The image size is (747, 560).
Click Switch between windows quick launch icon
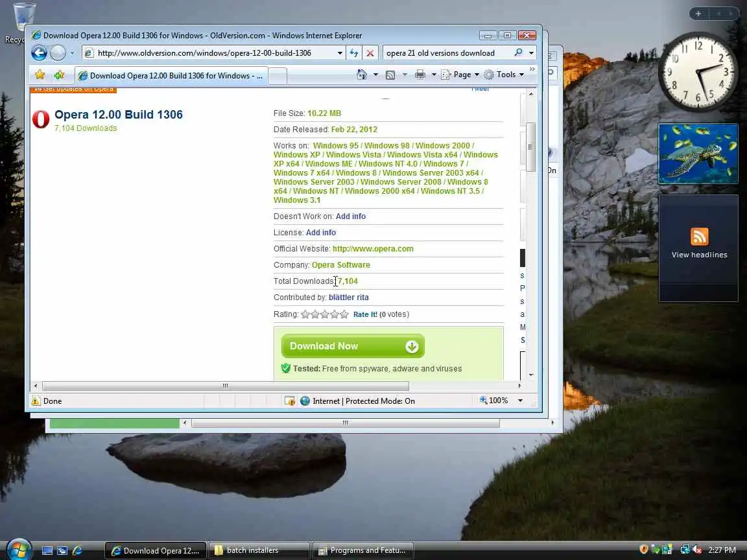point(62,550)
